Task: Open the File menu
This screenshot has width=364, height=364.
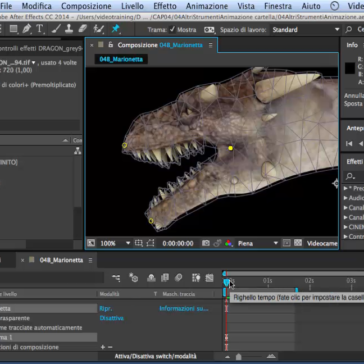Action: [x=6, y=6]
